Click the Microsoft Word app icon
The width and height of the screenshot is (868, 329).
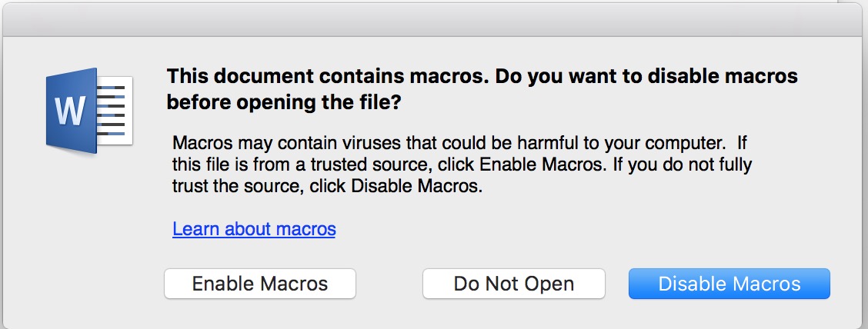coord(89,111)
